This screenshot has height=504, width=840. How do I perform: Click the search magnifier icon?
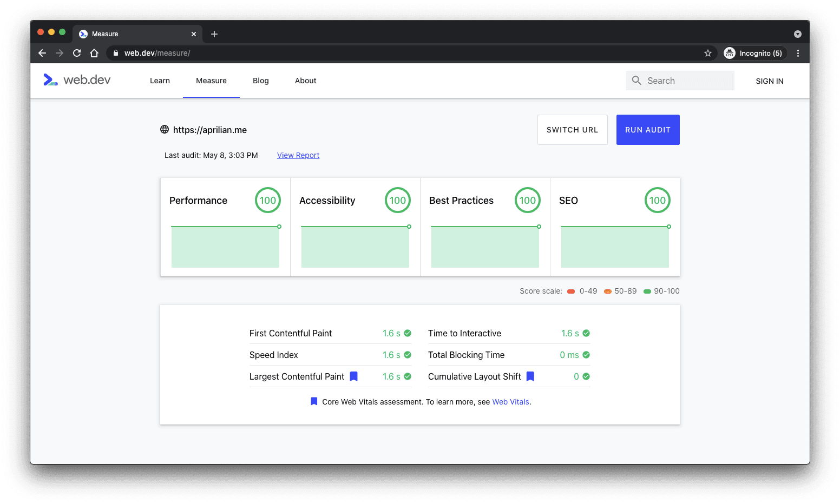point(636,81)
